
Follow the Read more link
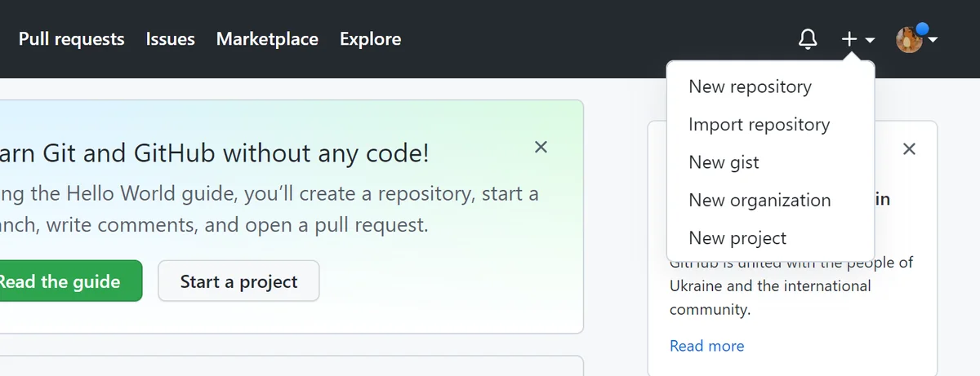click(707, 346)
